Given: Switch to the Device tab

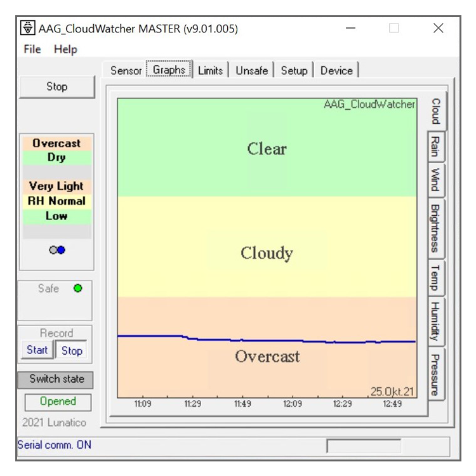Looking at the screenshot, I should point(336,70).
